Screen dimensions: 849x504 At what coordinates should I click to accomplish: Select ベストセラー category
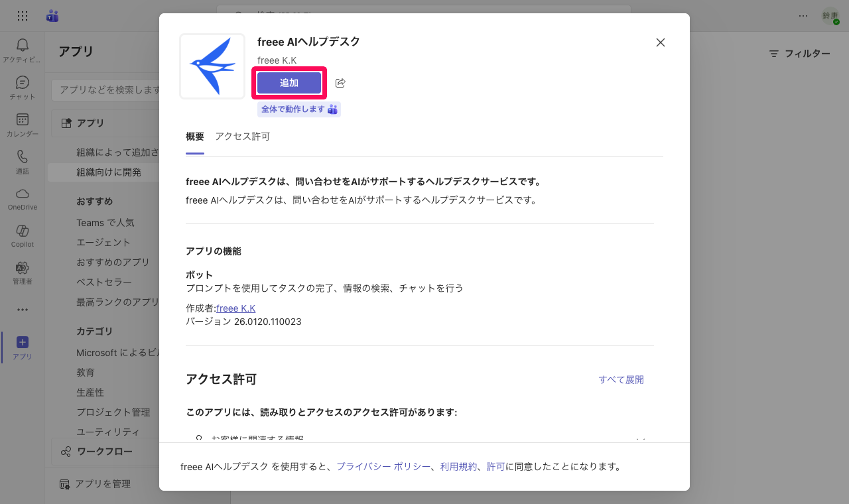pyautogui.click(x=104, y=282)
